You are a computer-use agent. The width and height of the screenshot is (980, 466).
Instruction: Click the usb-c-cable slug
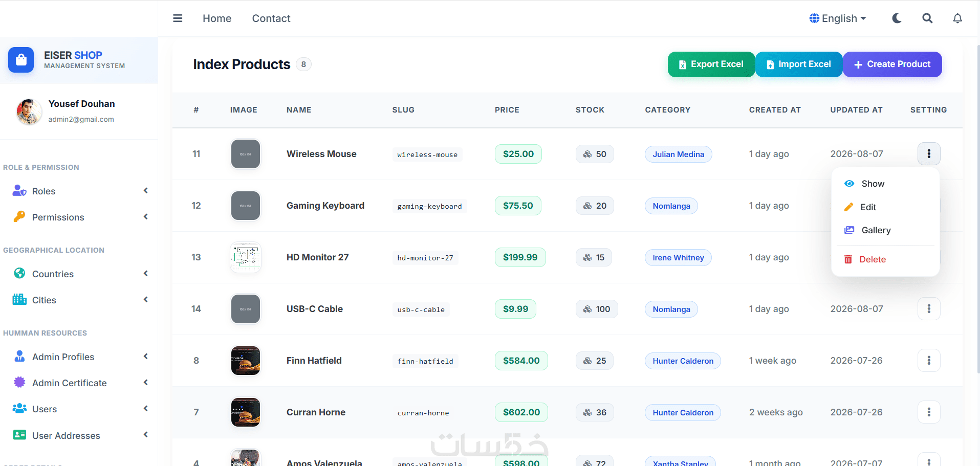pyautogui.click(x=421, y=309)
